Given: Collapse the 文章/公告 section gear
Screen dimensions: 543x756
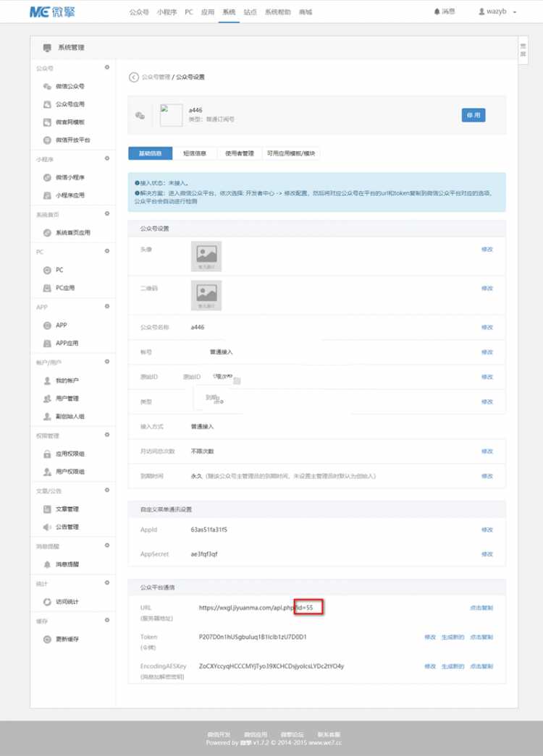Looking at the screenshot, I should click(x=107, y=490).
